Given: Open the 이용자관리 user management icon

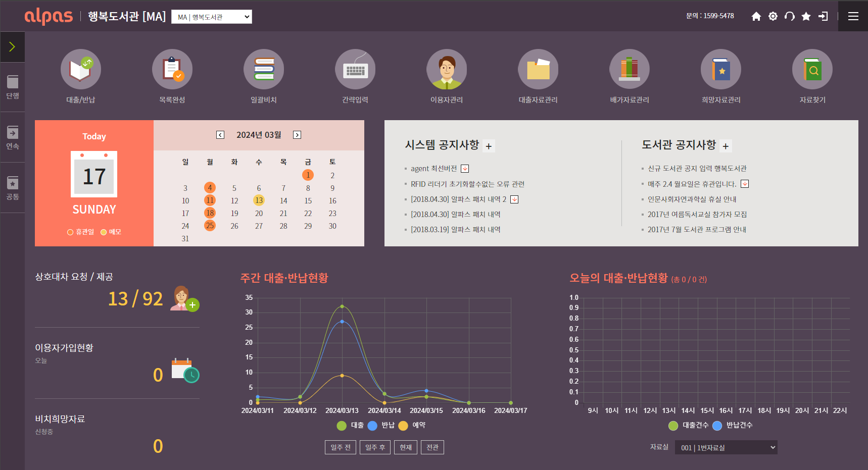Looking at the screenshot, I should tap(447, 69).
